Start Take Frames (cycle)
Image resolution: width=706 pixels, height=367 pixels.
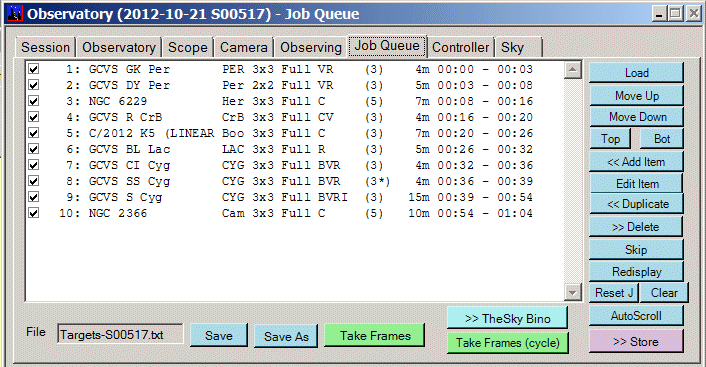[x=507, y=343]
